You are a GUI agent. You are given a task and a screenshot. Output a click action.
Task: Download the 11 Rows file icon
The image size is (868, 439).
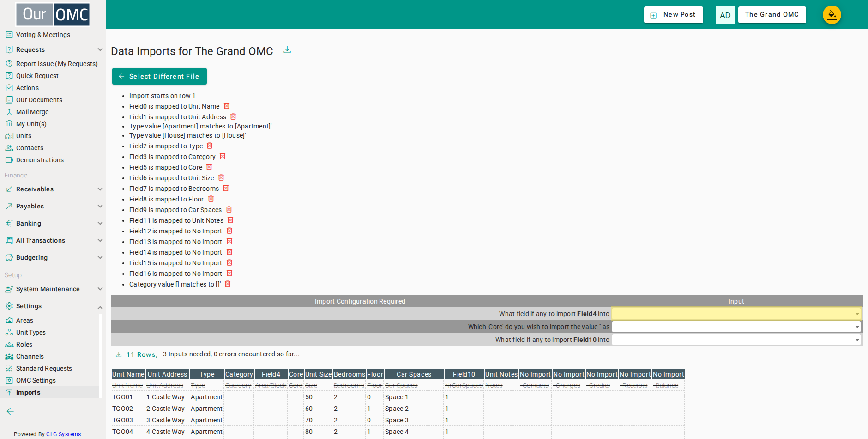(x=119, y=354)
